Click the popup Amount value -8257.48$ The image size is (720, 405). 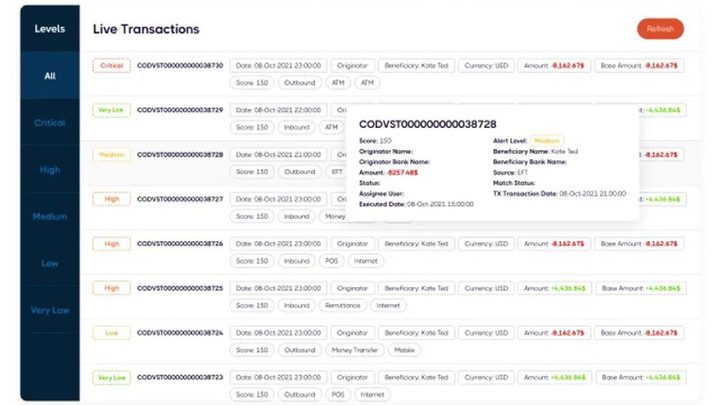[402, 173]
